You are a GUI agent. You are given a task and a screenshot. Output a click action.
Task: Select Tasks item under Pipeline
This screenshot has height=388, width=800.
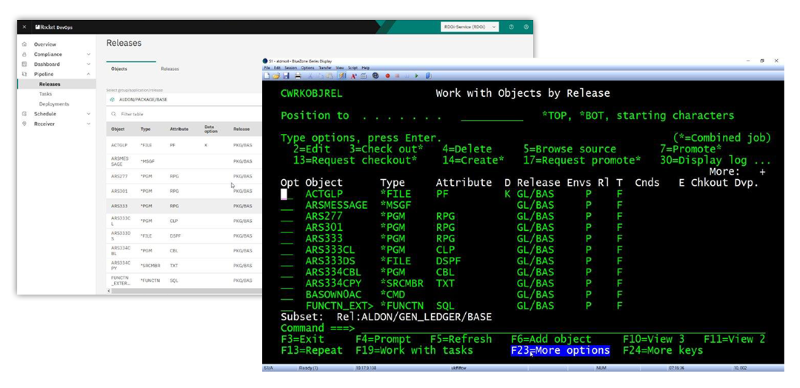[45, 94]
